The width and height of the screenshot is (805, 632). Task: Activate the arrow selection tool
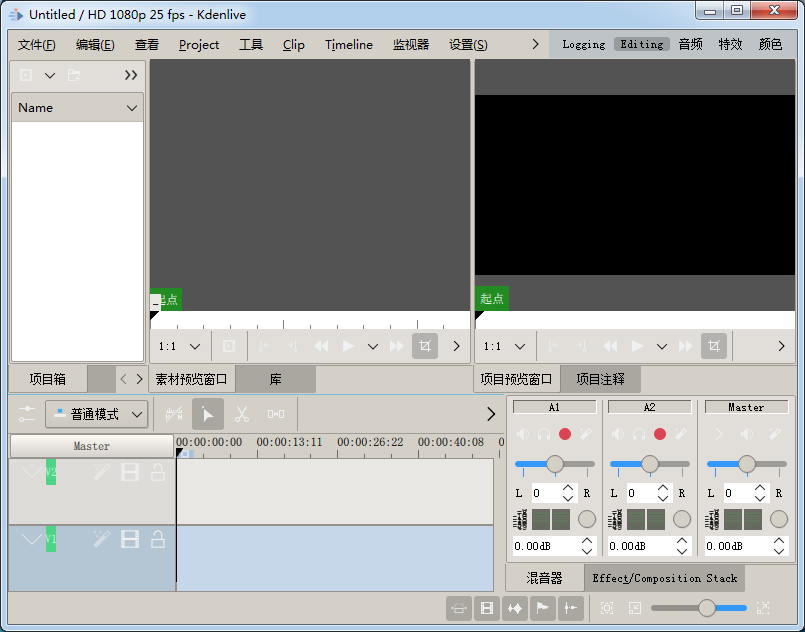[208, 414]
